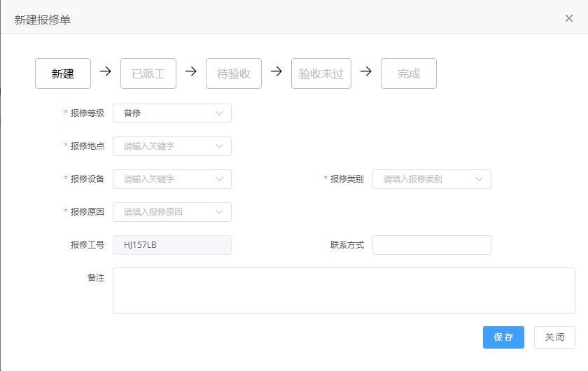Open the 报修原因 dropdown
588x371 pixels.
[172, 212]
